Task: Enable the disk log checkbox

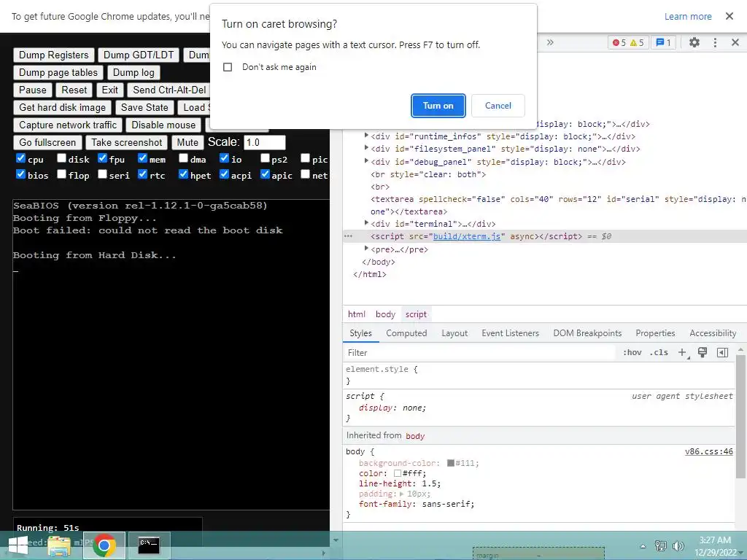Action: [x=61, y=158]
